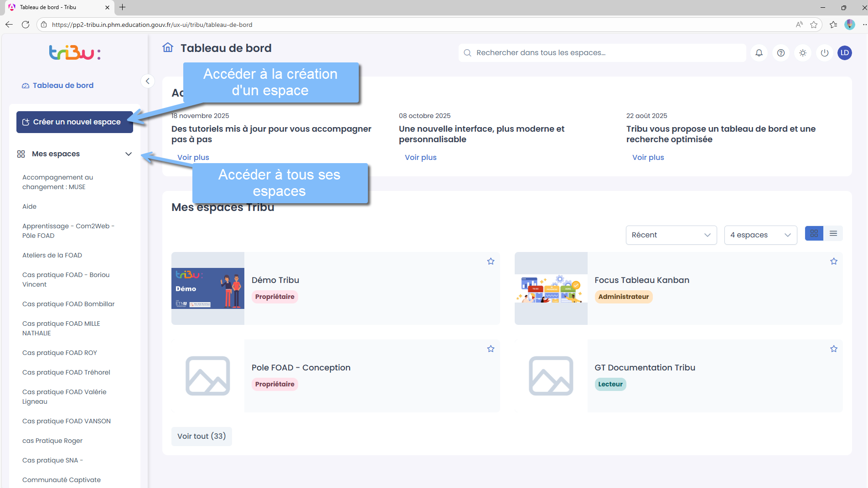Open the browser favorites list icon
The height and width of the screenshot is (488, 868).
[x=833, y=25]
